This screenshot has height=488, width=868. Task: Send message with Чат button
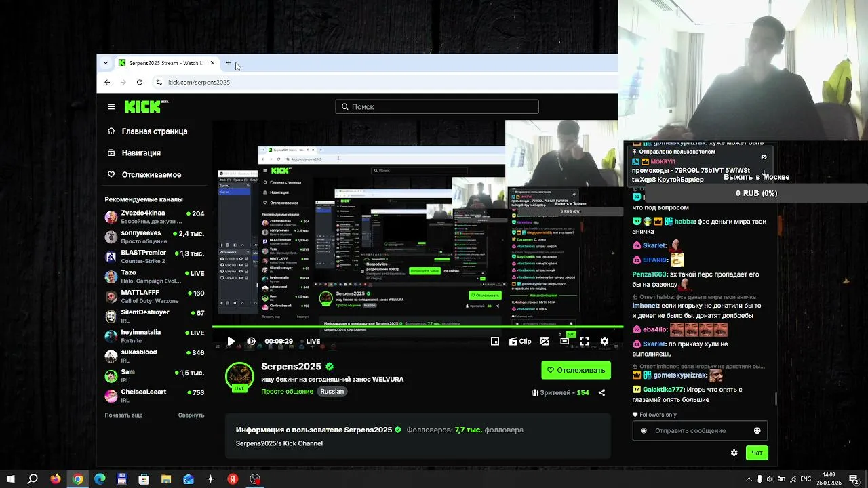[x=757, y=453]
